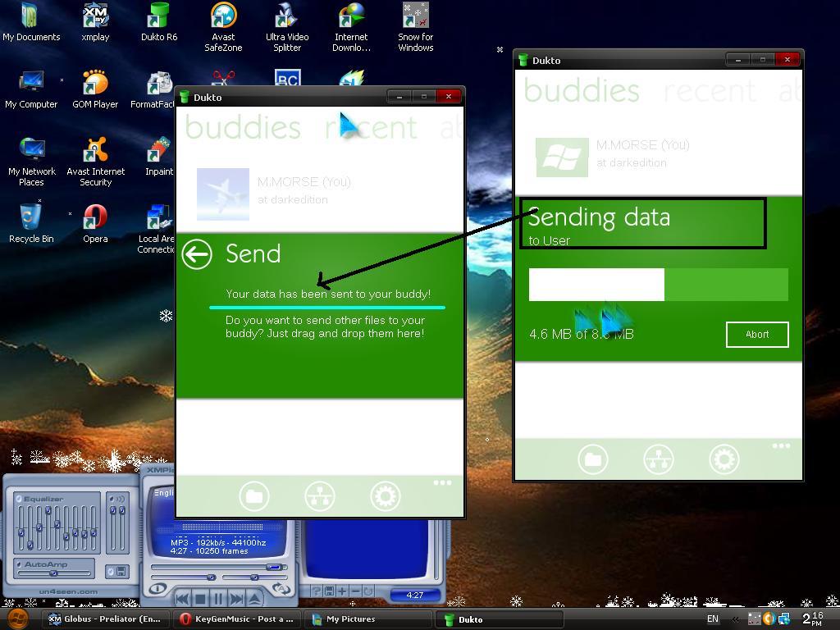This screenshot has height=630, width=840.
Task: Abort the data transfer
Action: (757, 335)
